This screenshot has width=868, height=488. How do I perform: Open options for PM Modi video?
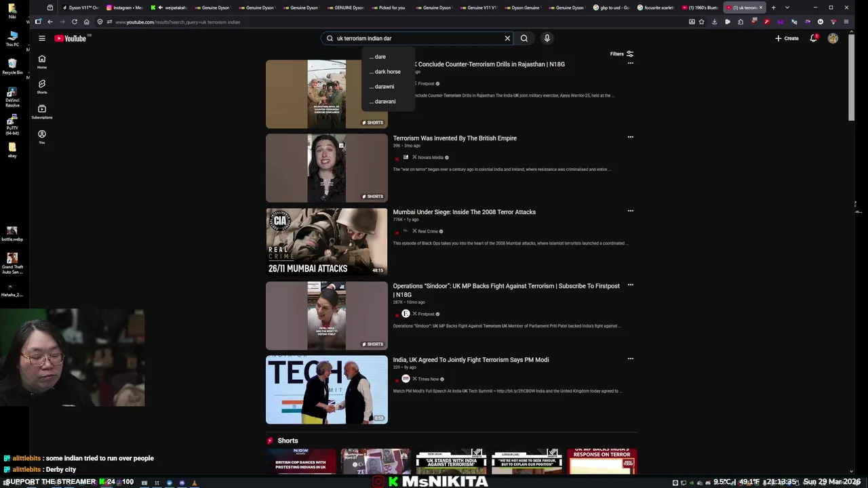pyautogui.click(x=631, y=359)
